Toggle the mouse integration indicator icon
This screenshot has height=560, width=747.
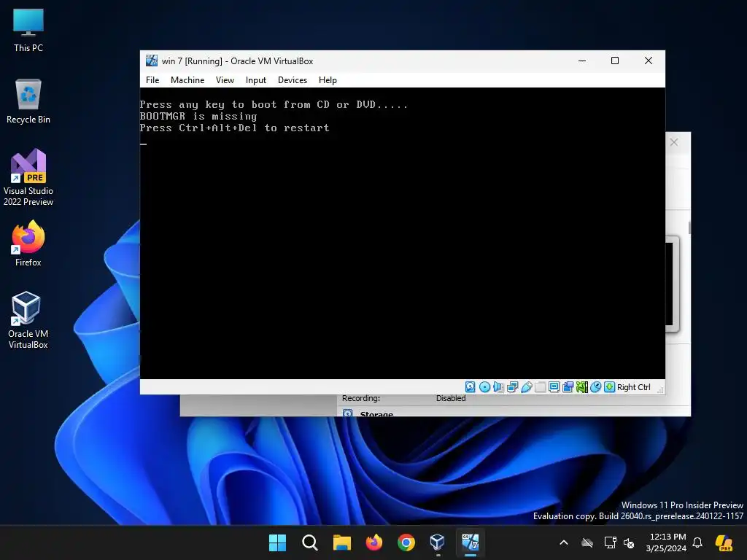point(595,387)
